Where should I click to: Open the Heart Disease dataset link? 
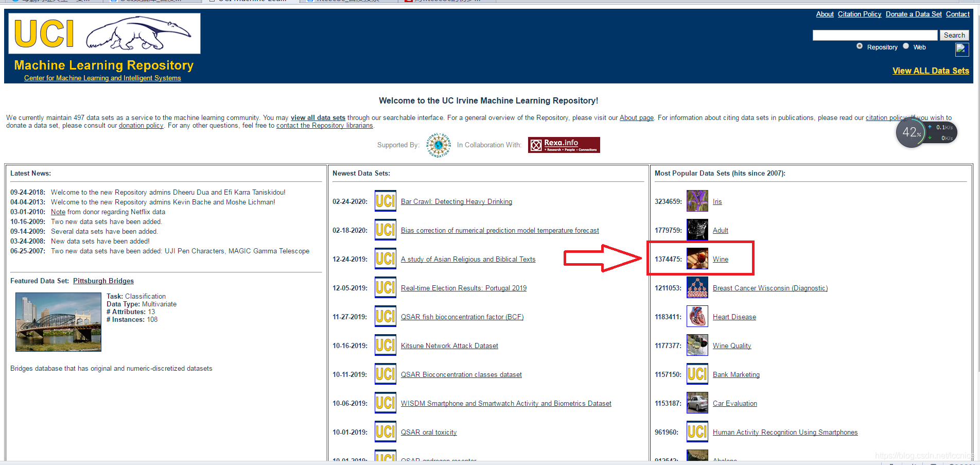734,317
